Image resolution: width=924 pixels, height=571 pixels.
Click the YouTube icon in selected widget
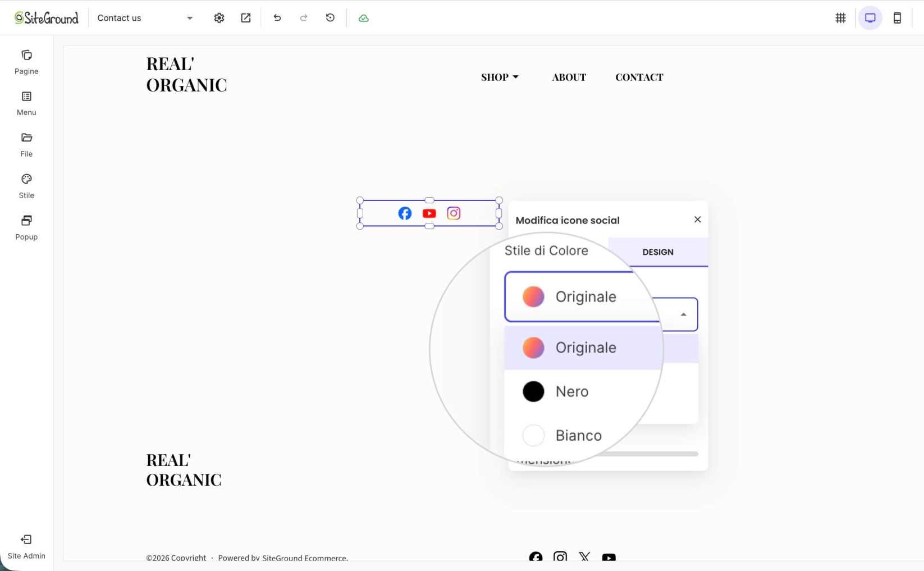(x=429, y=213)
